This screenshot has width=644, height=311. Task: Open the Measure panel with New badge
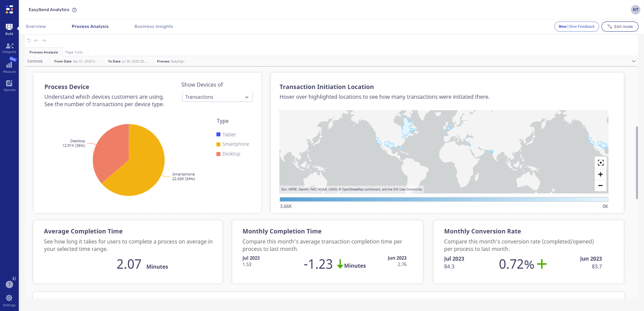point(9,66)
